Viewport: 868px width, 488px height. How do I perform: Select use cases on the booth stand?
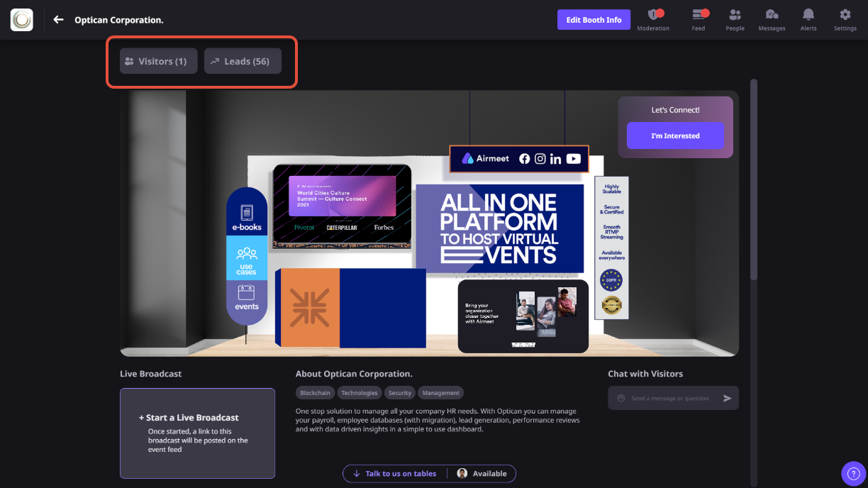coord(247,260)
